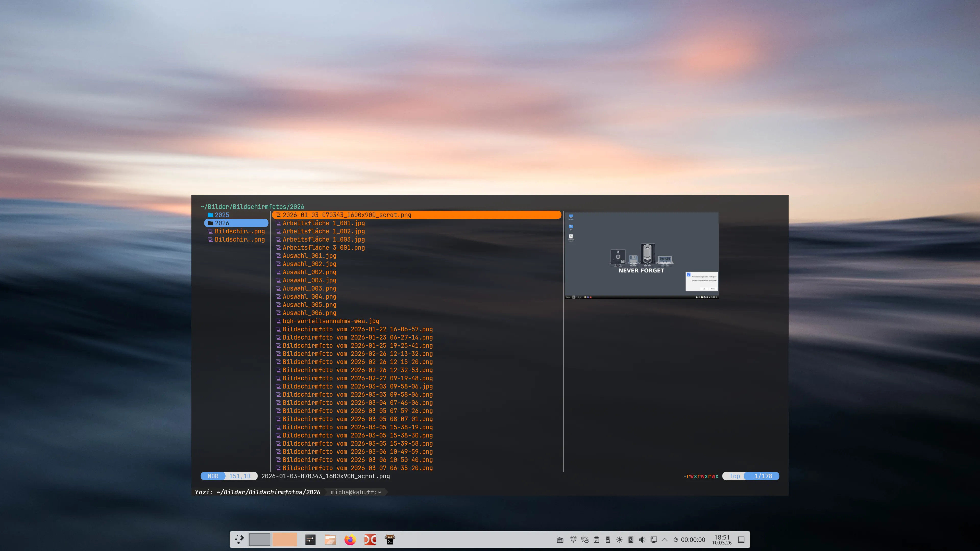980x551 pixels.
Task: Open System Settings from the taskbar
Action: pos(310,539)
